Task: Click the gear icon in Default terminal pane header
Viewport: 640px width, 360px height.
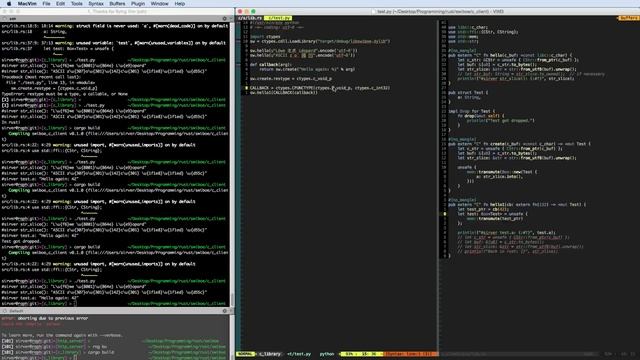Action: click(224, 311)
